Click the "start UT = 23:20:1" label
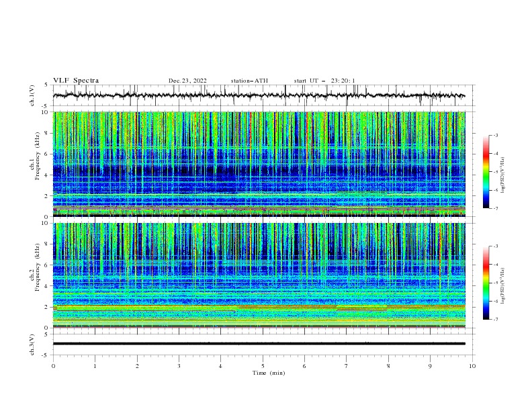 click(324, 81)
